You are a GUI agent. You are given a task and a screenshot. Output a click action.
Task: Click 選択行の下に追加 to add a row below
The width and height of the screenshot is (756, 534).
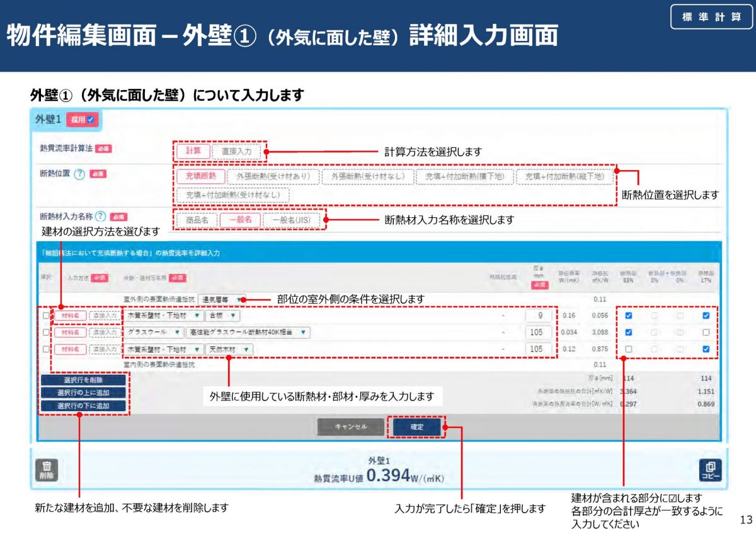click(x=83, y=406)
